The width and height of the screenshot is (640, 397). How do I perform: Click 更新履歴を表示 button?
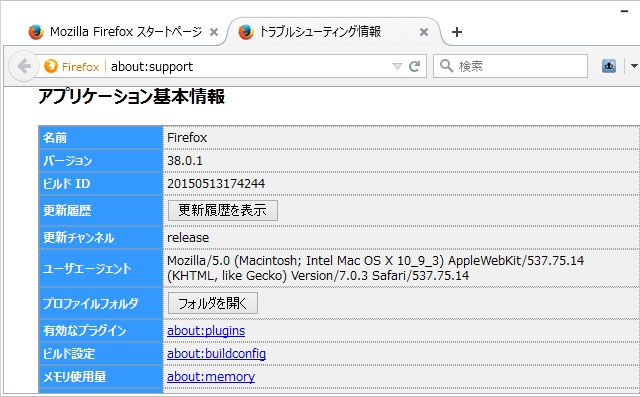click(223, 210)
